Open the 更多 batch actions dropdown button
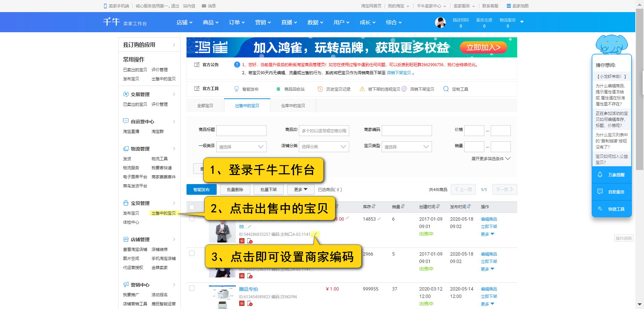The image size is (644, 309). coord(301,189)
